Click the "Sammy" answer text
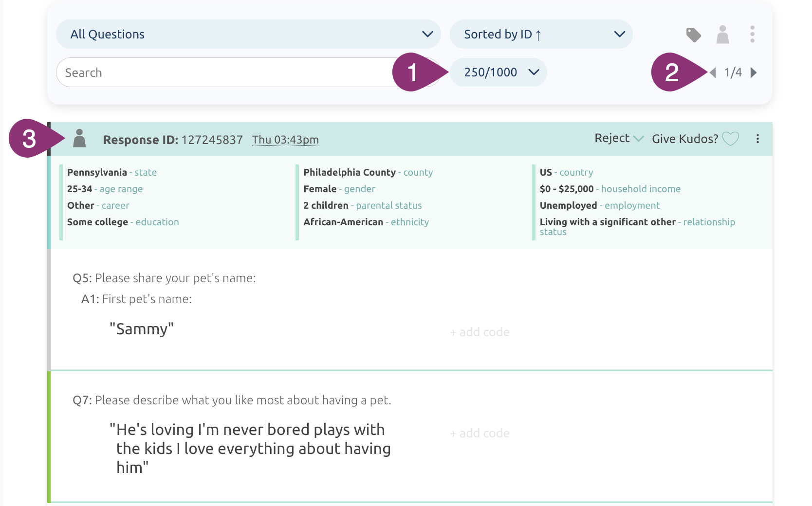Screen dimensions: 812x506 coord(142,329)
